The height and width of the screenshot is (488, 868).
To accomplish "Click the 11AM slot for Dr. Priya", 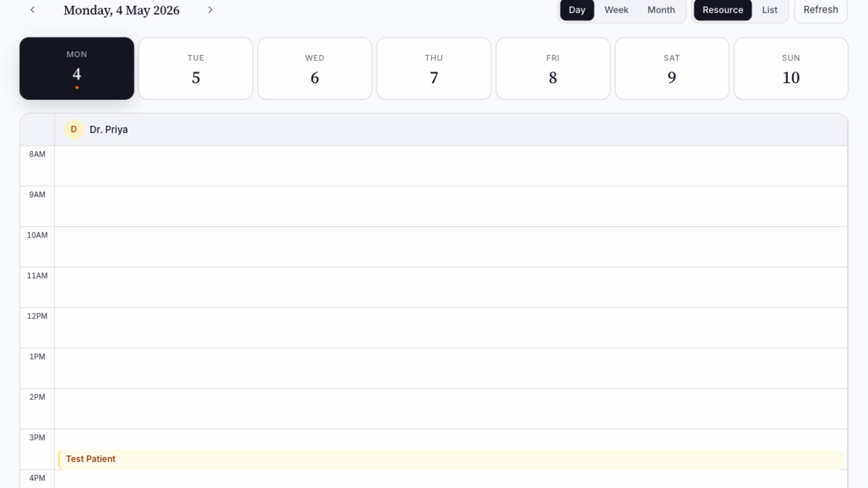I will coord(451,287).
